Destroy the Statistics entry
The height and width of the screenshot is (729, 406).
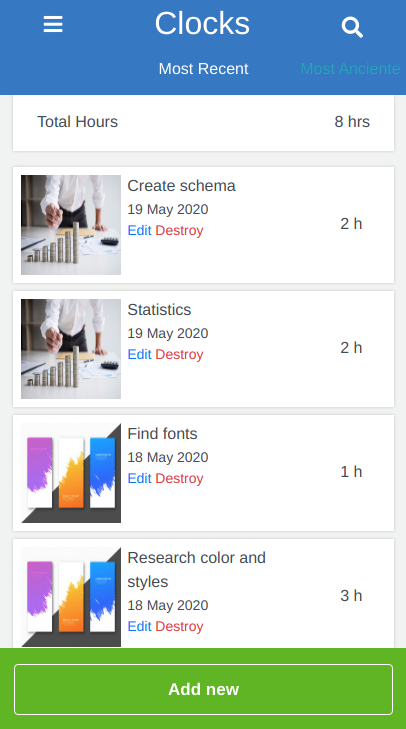tap(179, 354)
